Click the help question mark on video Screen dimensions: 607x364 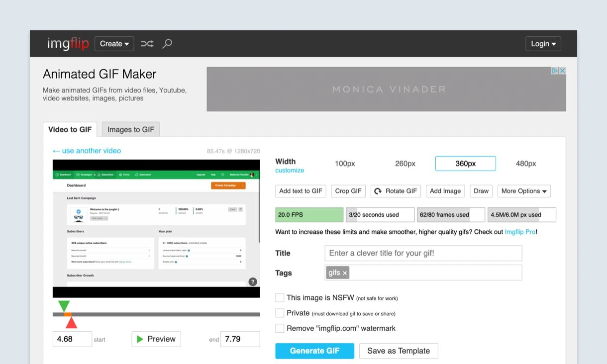click(x=253, y=281)
